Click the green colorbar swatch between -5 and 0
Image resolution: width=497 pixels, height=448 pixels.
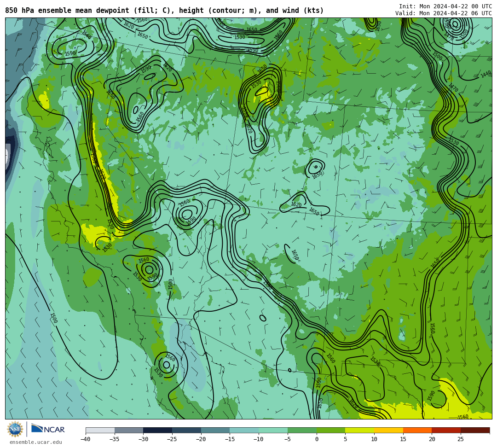pyautogui.click(x=302, y=430)
